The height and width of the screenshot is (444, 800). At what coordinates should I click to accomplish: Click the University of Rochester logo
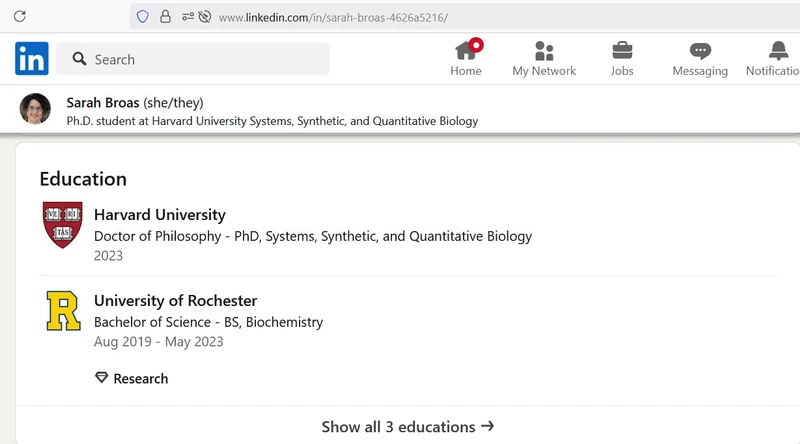click(x=63, y=311)
